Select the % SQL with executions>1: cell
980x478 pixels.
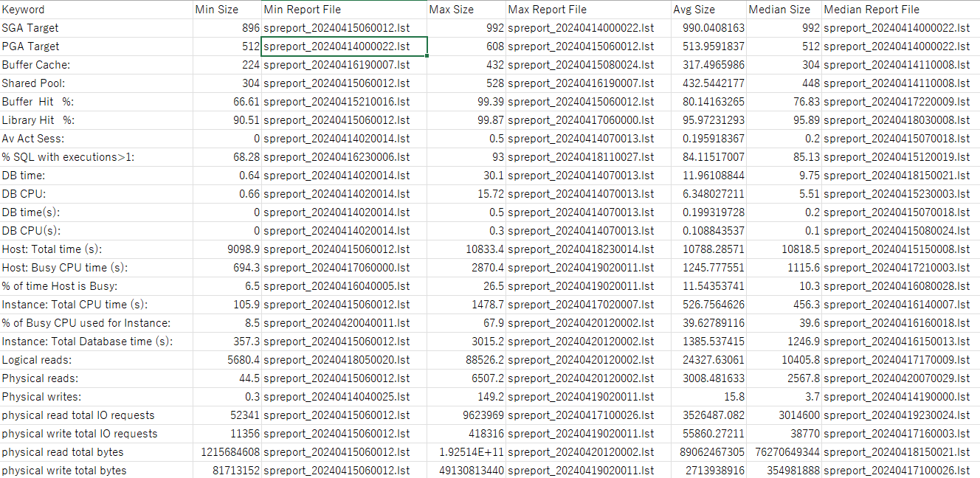tap(97, 157)
